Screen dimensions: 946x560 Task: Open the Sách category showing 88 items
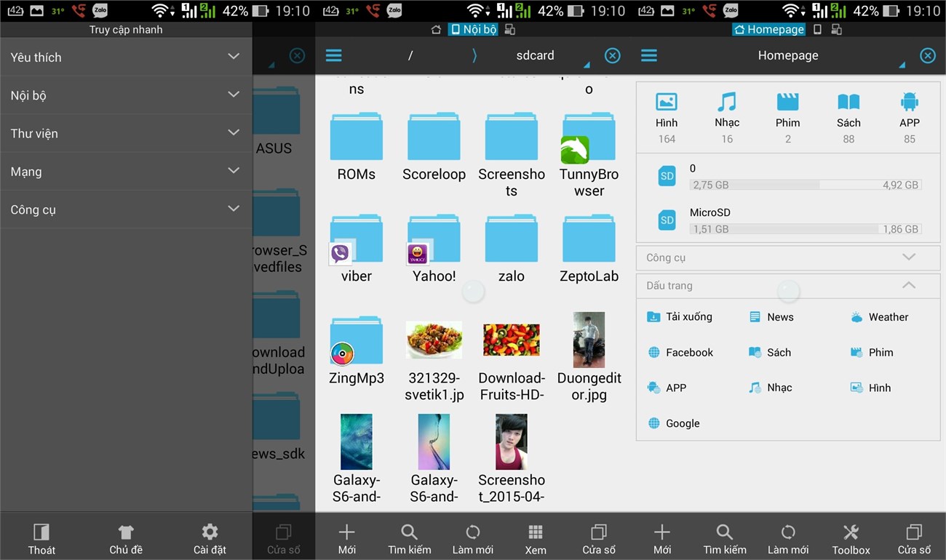click(x=848, y=119)
